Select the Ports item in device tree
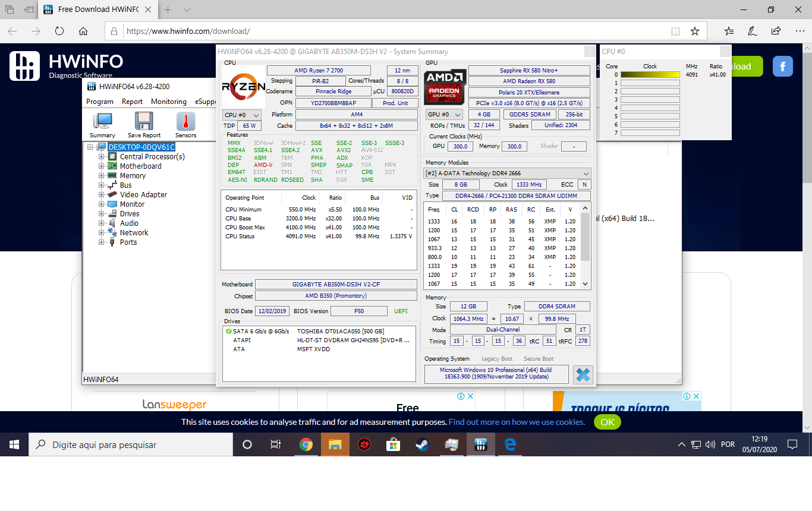 [128, 242]
